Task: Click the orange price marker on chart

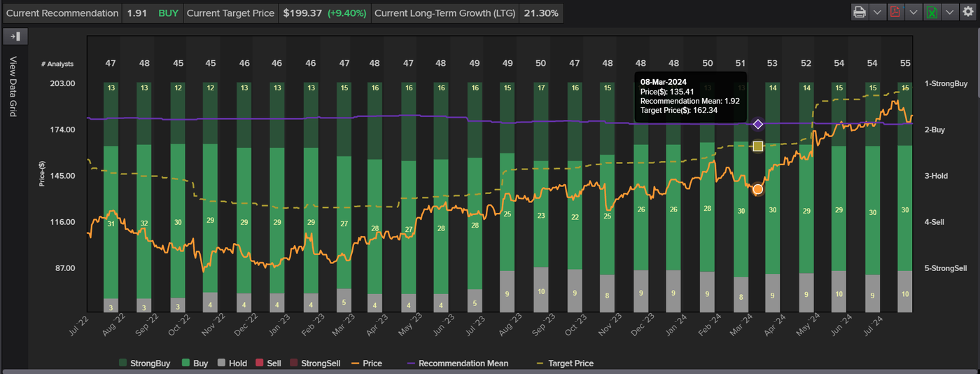Action: (x=757, y=189)
